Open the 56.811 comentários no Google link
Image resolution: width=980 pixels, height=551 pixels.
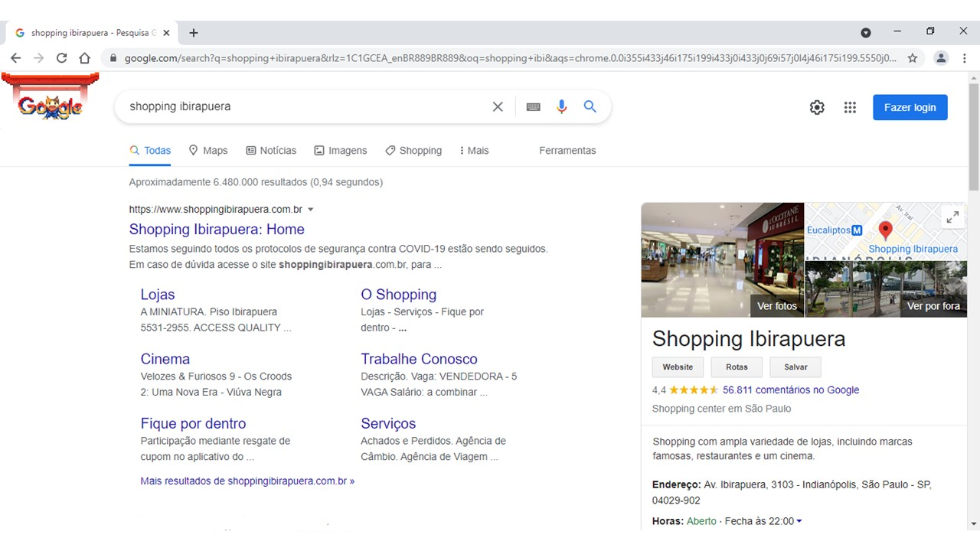pos(791,390)
